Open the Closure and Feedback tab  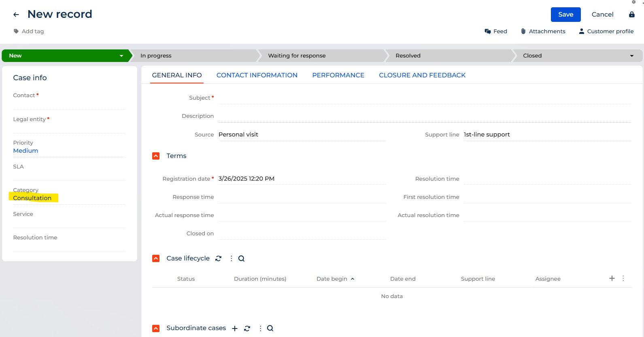[422, 75]
